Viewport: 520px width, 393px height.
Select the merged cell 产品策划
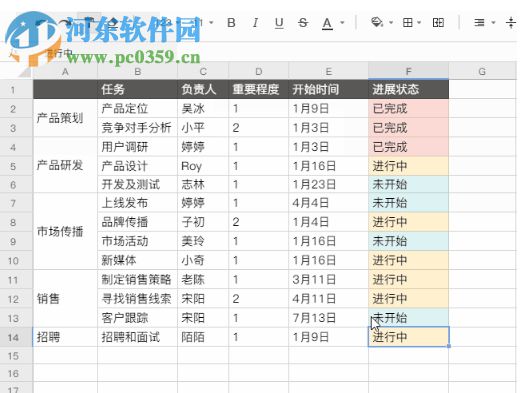65,118
